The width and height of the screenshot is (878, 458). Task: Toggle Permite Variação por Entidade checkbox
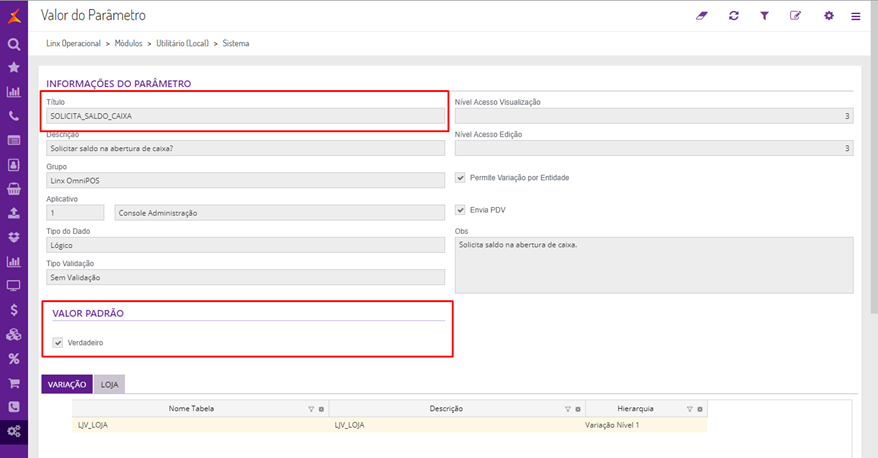coord(460,178)
